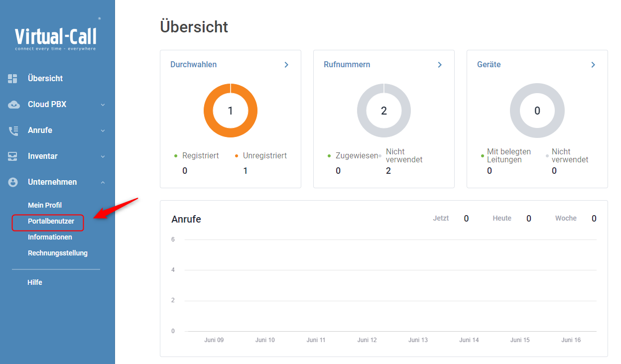Click the Unregistriert legend label
This screenshot has height=364, width=621.
click(265, 156)
